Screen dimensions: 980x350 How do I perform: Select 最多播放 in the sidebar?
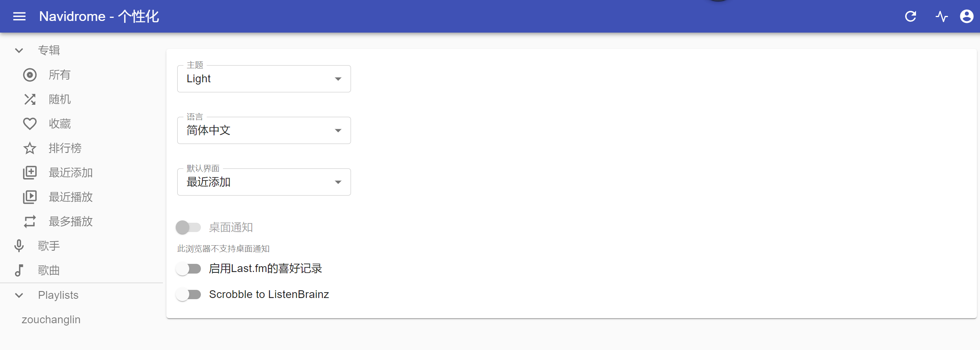[70, 222]
